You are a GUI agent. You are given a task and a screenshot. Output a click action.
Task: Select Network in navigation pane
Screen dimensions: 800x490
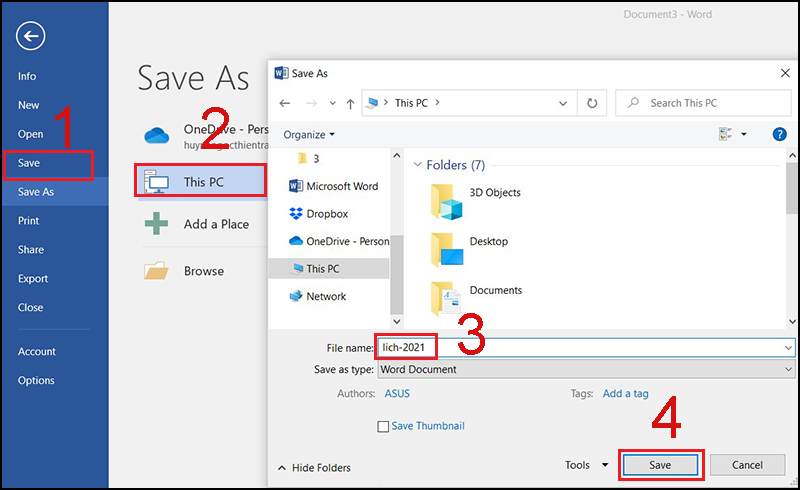point(317,297)
